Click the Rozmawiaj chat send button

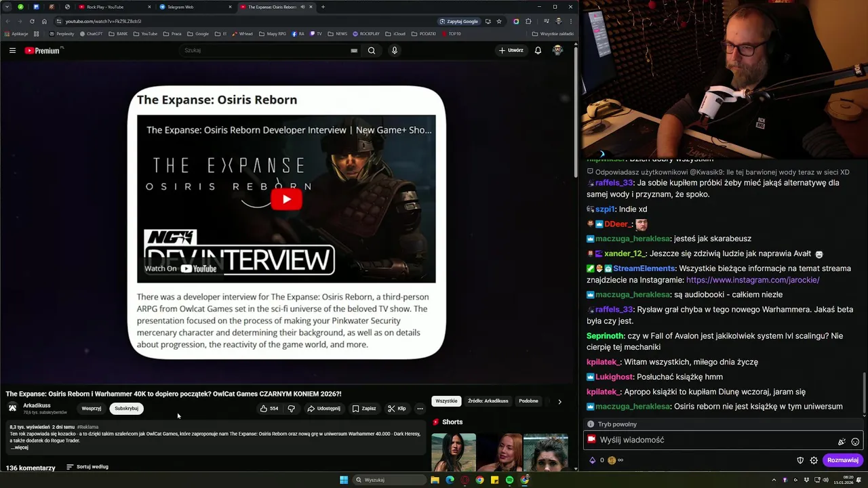[843, 460]
